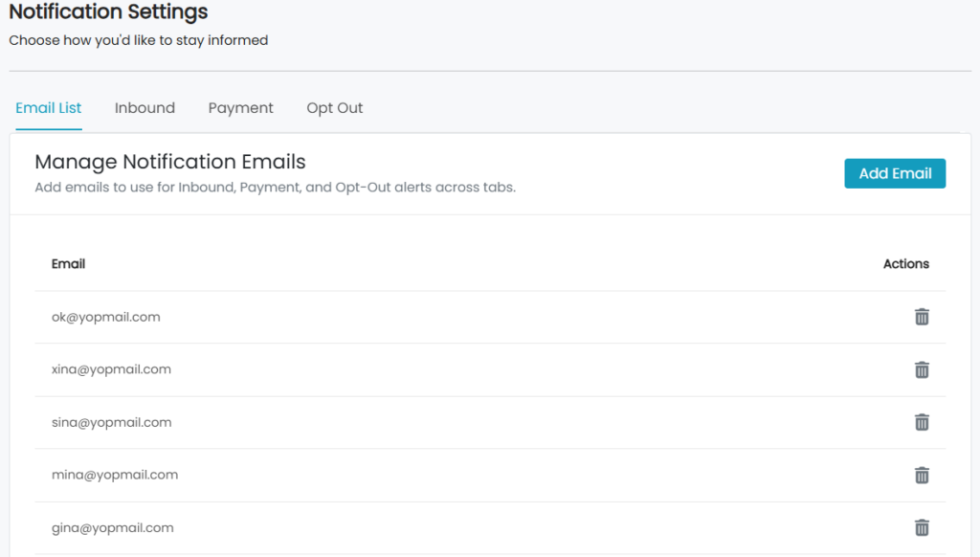Image resolution: width=980 pixels, height=557 pixels.
Task: Click the Add Email button
Action: (895, 173)
